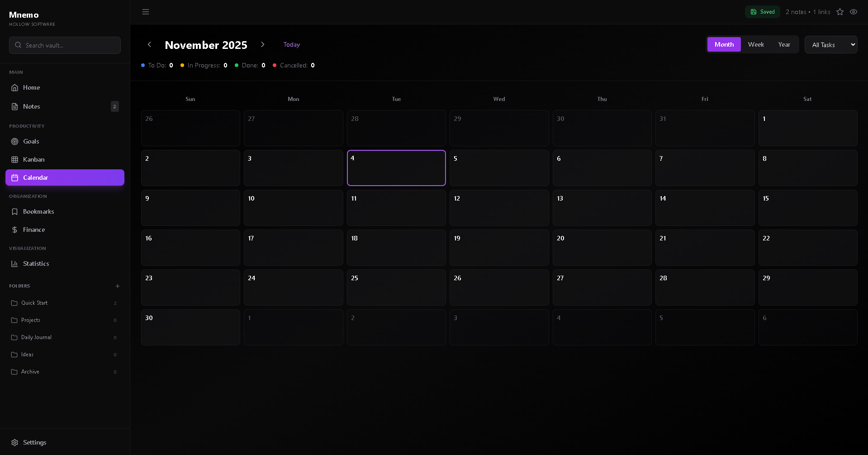Image resolution: width=868 pixels, height=455 pixels.
Task: Open the All Tasks filter dropdown
Action: 831,44
